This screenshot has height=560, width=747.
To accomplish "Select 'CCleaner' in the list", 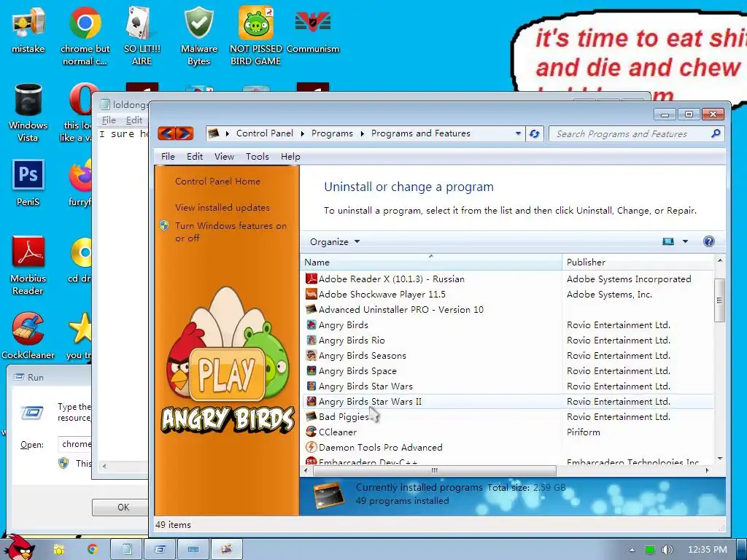I will click(508, 432).
